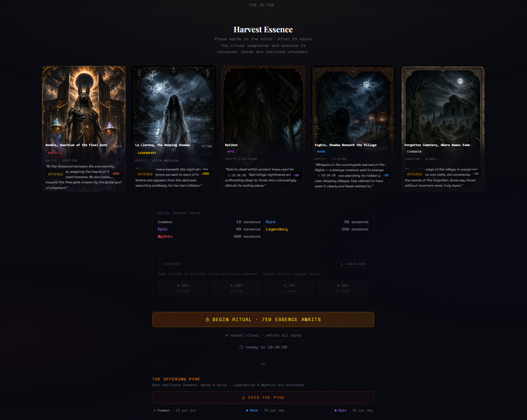Click the blue Rare dot in the pyre legend

[x=247, y=410]
